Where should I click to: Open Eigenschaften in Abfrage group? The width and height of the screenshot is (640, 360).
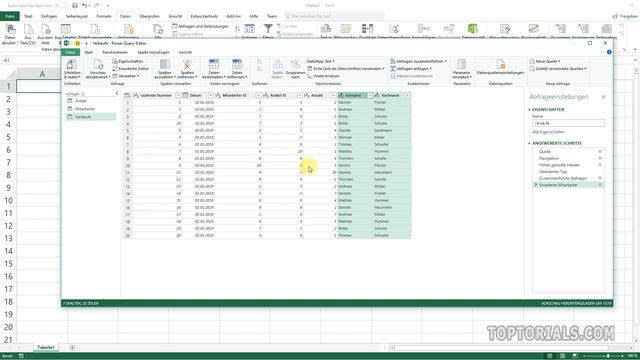click(x=128, y=61)
